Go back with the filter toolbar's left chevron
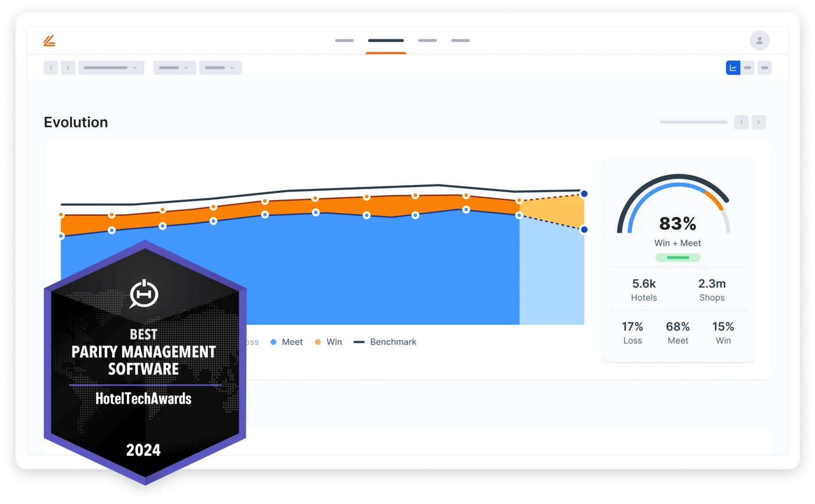This screenshot has width=815, height=504. tap(51, 68)
